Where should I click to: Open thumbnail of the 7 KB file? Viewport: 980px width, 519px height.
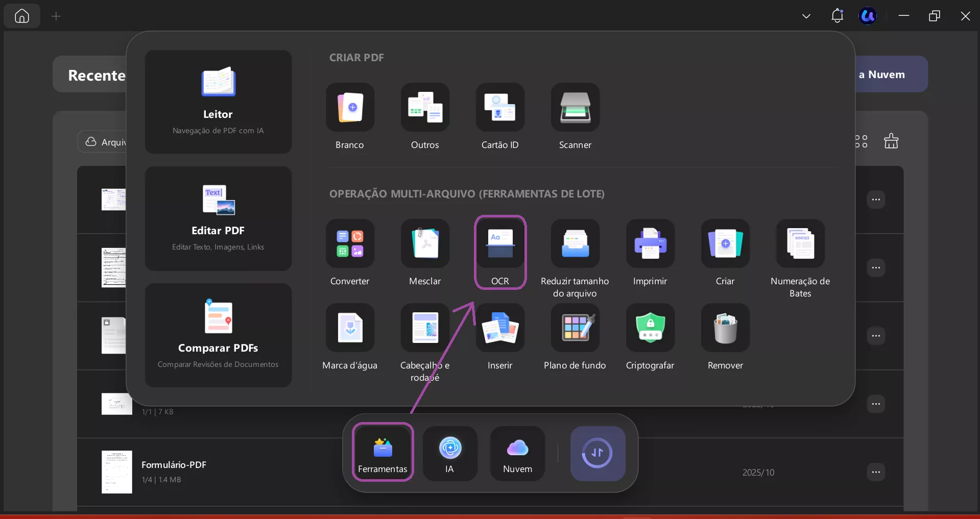click(116, 404)
